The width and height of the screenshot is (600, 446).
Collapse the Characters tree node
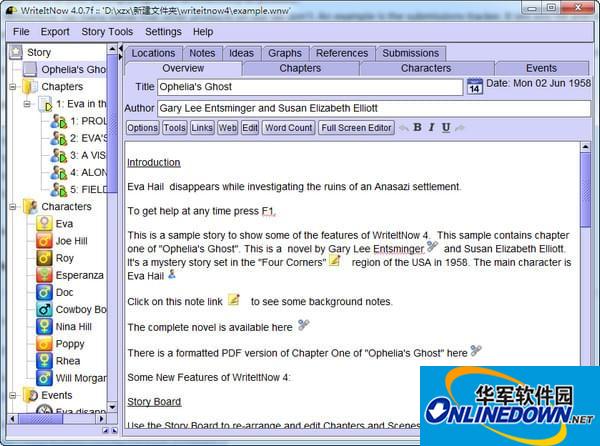[13, 207]
